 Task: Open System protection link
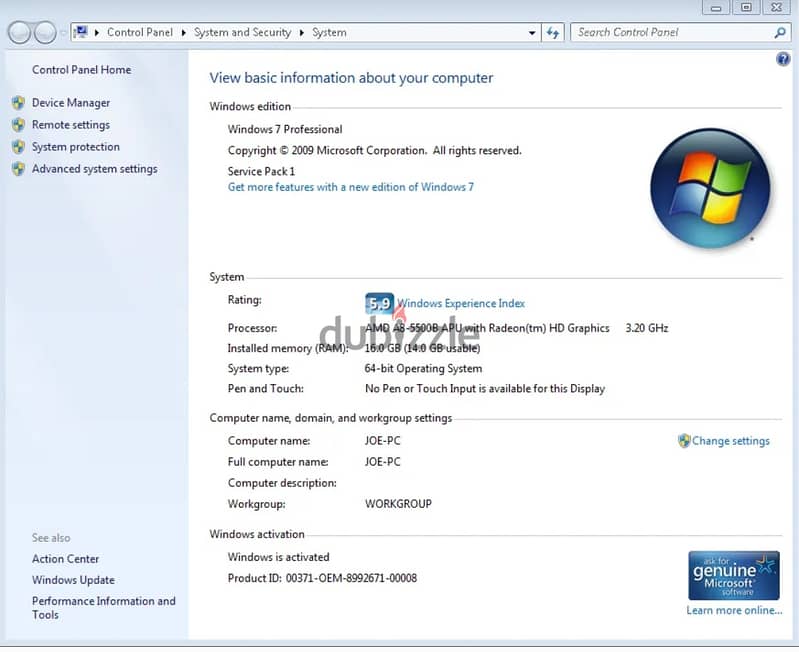(x=76, y=147)
